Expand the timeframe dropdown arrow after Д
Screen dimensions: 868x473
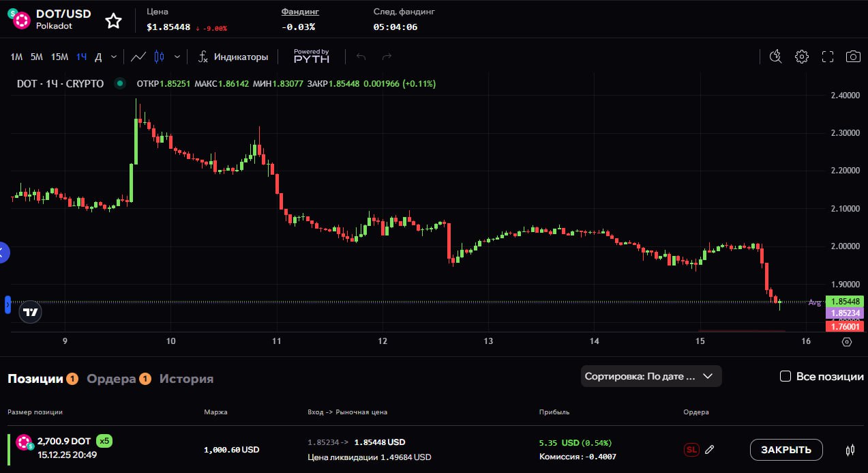114,57
